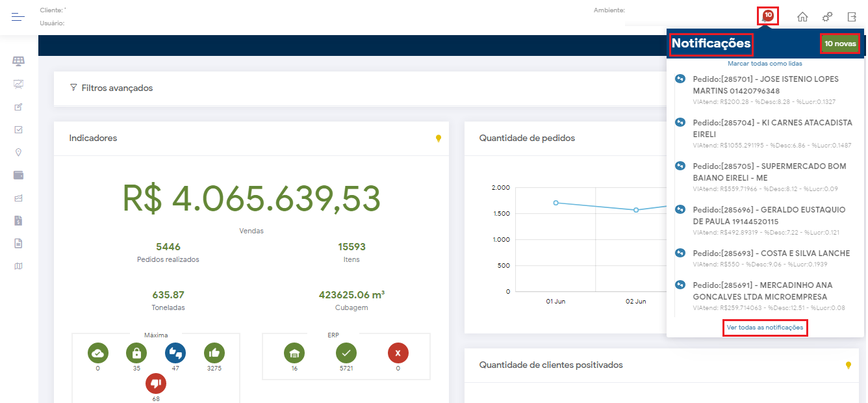Screen dimensions: 868x403
Task: Click the green padlock indicator showing 35
Action: [136, 353]
